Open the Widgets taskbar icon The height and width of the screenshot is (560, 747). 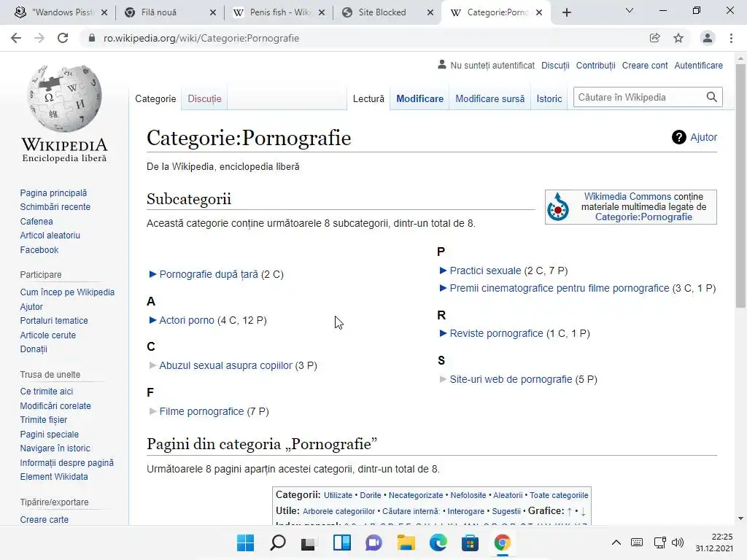point(342,542)
